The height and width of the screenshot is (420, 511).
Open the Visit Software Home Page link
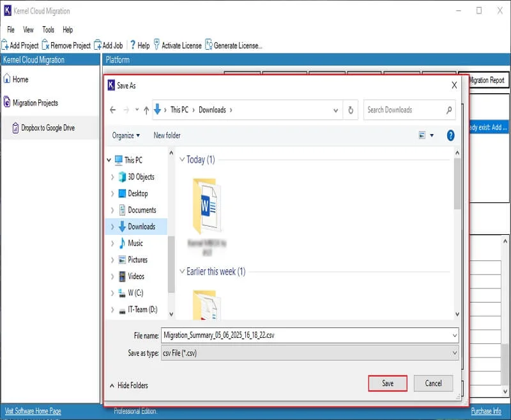coord(33,411)
